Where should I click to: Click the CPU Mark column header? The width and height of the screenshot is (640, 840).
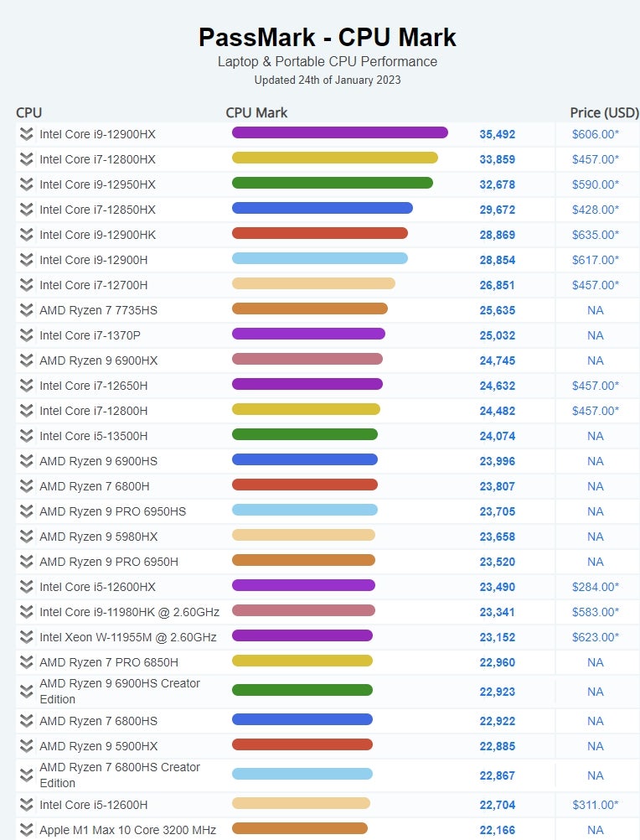[x=256, y=113]
